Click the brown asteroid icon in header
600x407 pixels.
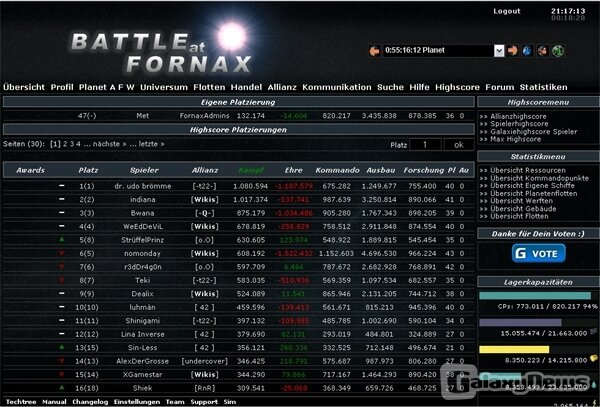click(x=542, y=50)
